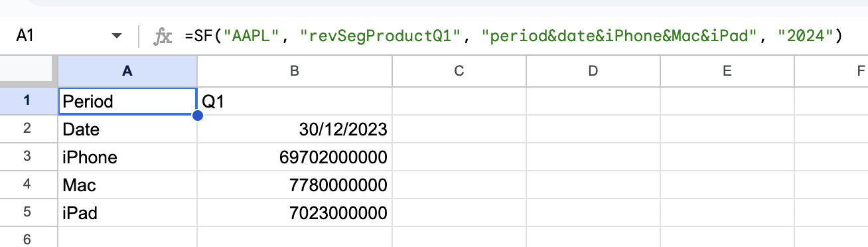The image size is (868, 247).
Task: Select cell with 30/12/2023
Action: point(295,129)
